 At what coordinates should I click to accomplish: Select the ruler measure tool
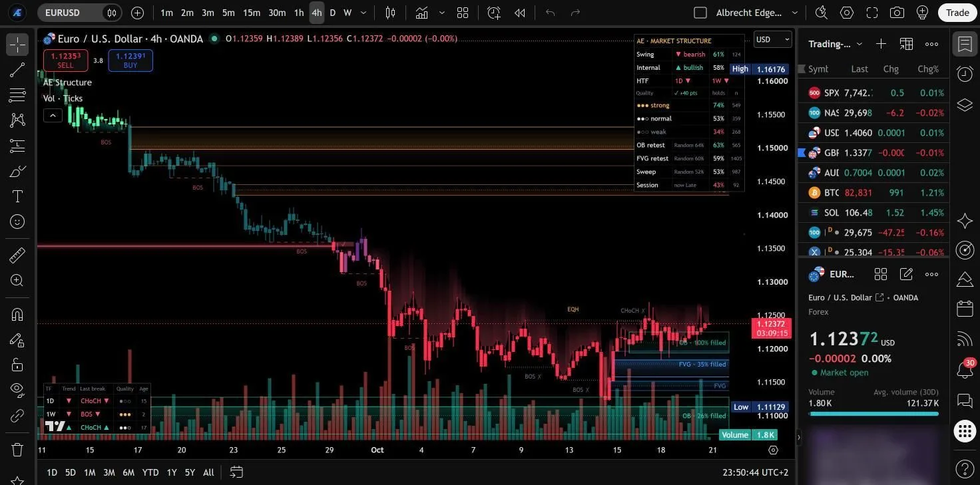click(17, 255)
